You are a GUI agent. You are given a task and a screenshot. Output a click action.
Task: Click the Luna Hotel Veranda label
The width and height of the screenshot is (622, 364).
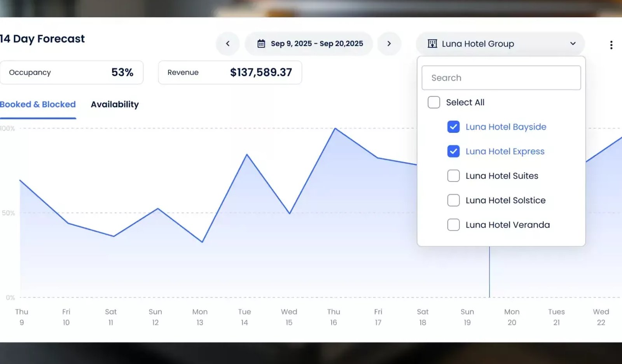(508, 225)
